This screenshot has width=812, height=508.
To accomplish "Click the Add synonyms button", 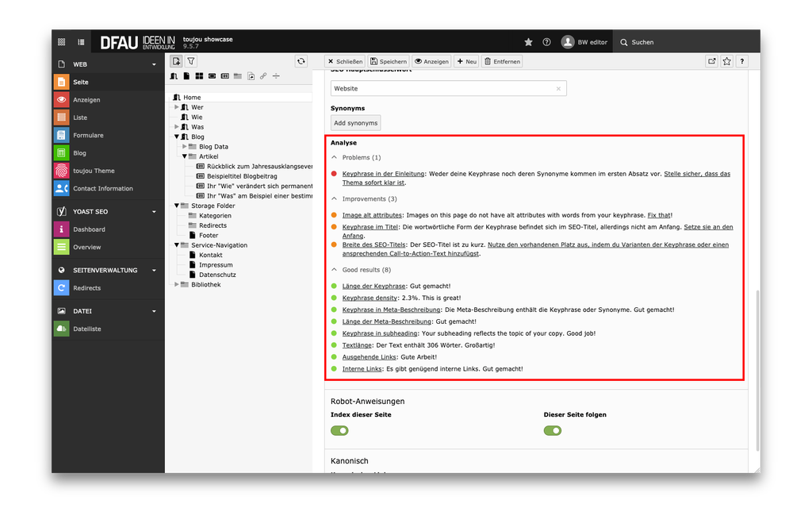I will point(355,123).
